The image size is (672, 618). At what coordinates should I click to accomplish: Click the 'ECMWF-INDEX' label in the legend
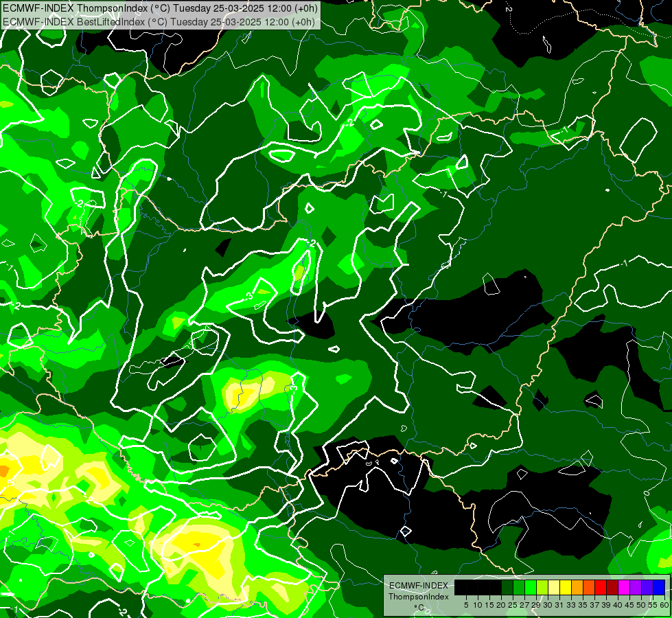coord(418,586)
